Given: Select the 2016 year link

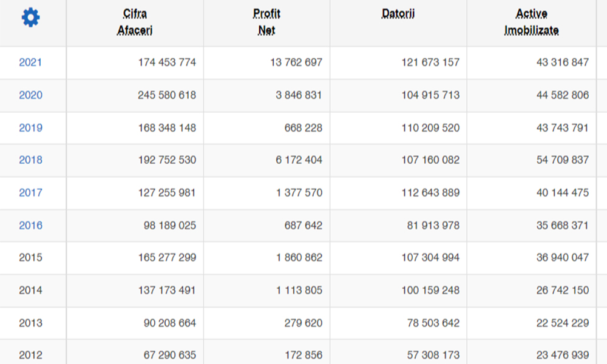Looking at the screenshot, I should [x=30, y=225].
